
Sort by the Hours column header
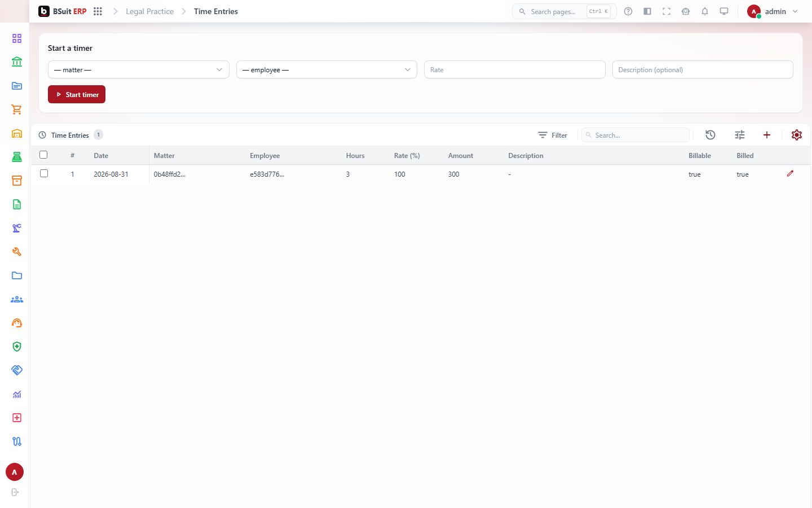click(x=355, y=155)
